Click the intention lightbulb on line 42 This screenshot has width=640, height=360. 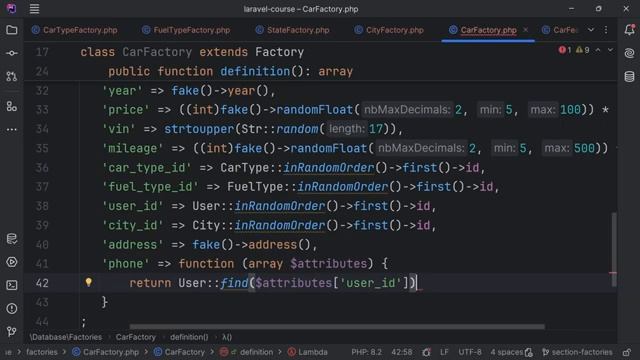click(89, 282)
